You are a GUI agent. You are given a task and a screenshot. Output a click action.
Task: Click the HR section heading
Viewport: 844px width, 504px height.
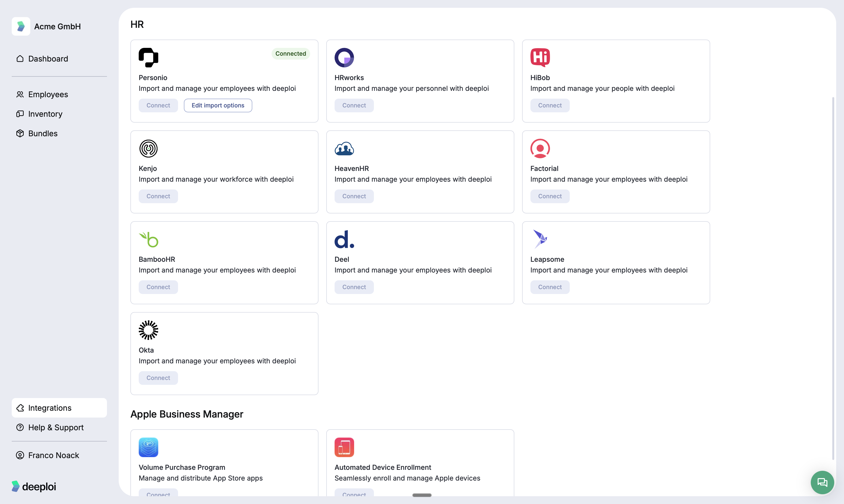click(137, 24)
